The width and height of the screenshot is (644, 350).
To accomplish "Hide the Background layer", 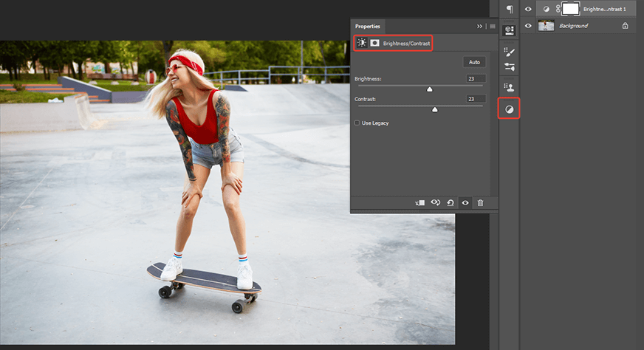I will [528, 25].
